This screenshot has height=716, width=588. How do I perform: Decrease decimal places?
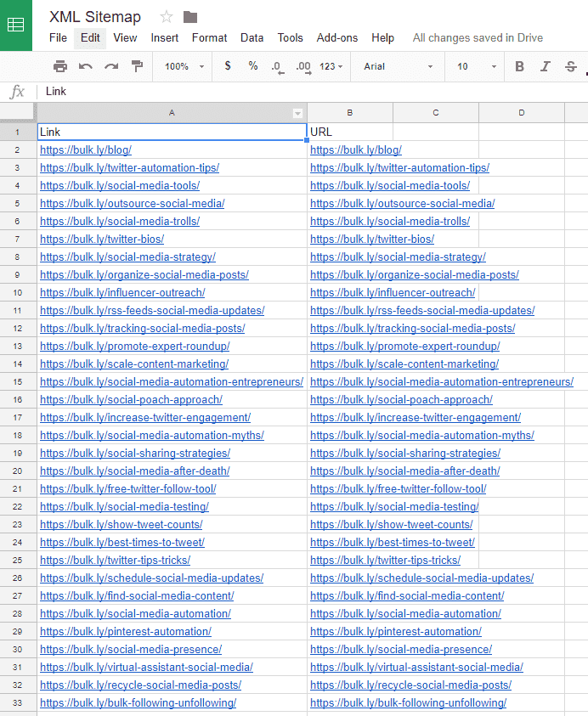[277, 66]
